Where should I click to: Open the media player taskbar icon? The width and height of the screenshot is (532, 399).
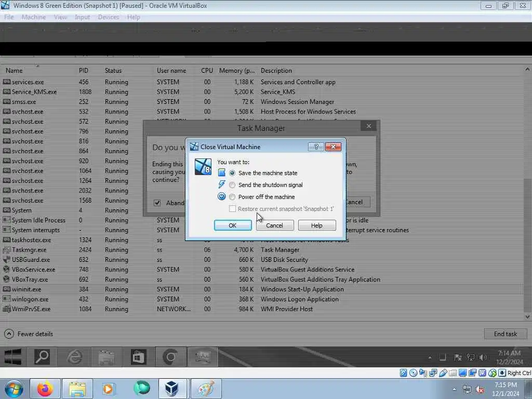pos(109,389)
